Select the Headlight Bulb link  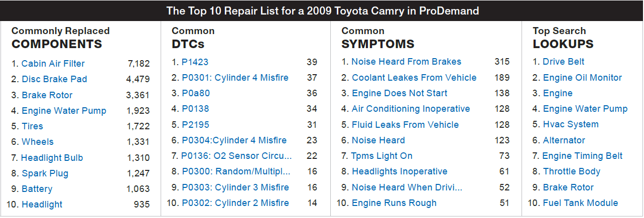point(52,158)
